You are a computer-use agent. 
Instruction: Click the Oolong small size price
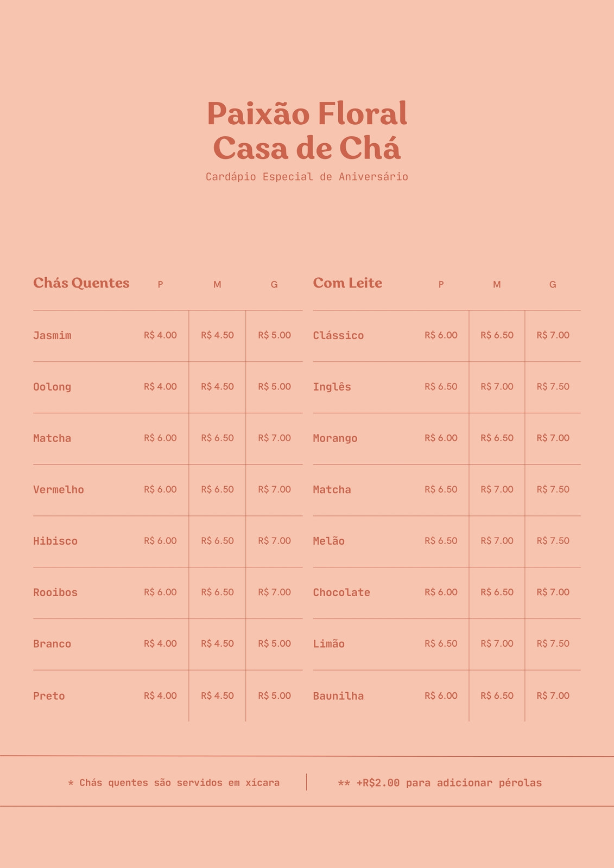click(160, 387)
